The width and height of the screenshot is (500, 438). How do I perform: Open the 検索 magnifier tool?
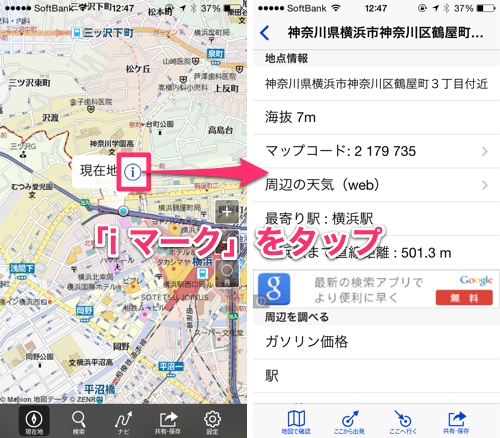click(79, 422)
